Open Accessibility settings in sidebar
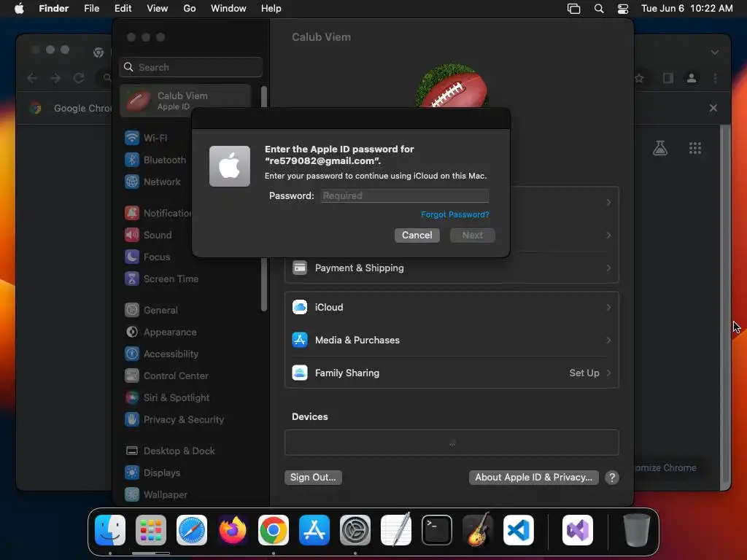 (x=161, y=354)
